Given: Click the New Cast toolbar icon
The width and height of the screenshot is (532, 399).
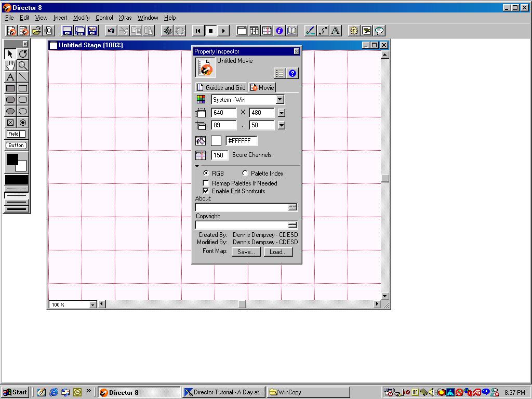Looking at the screenshot, I should pos(24,31).
